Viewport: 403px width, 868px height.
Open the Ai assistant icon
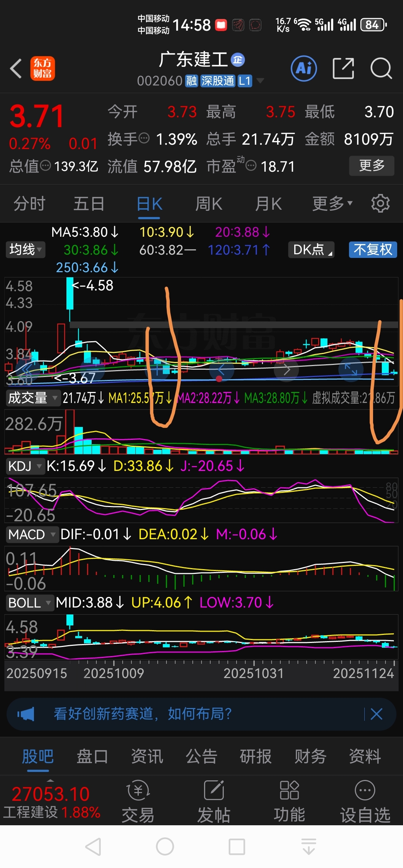(304, 68)
